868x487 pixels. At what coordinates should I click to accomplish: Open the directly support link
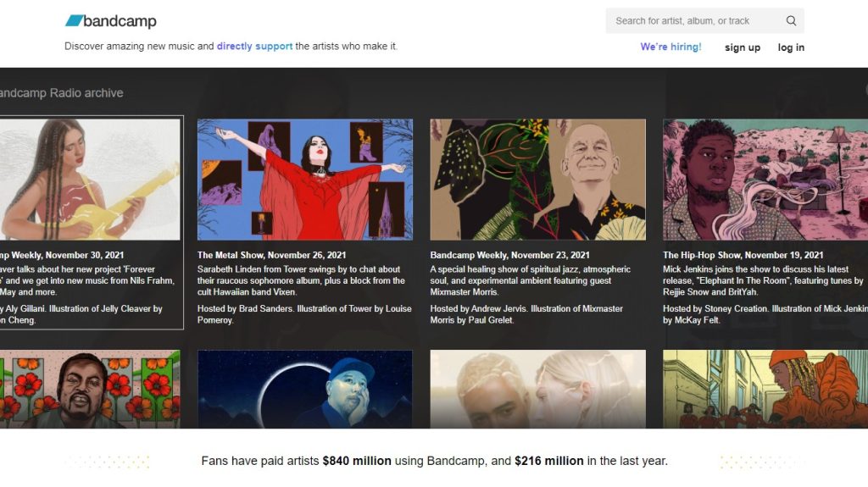click(254, 47)
